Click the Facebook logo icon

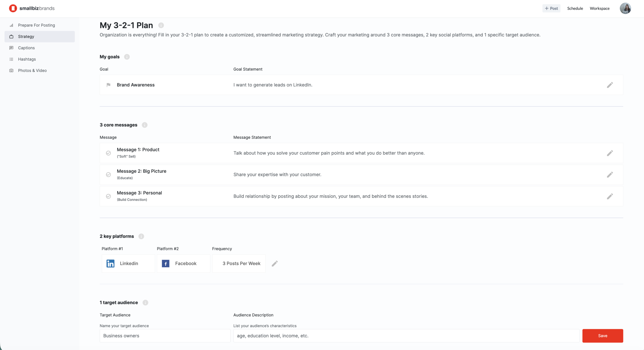coord(166,264)
